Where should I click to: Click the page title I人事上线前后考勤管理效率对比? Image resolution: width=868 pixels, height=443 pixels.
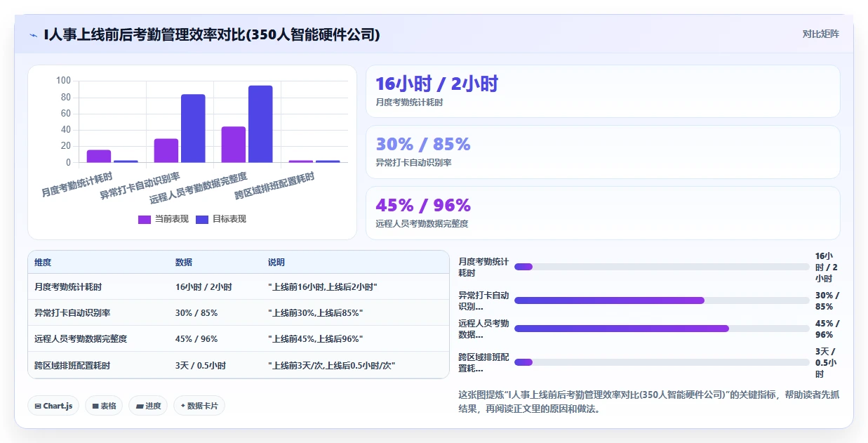coord(212,34)
